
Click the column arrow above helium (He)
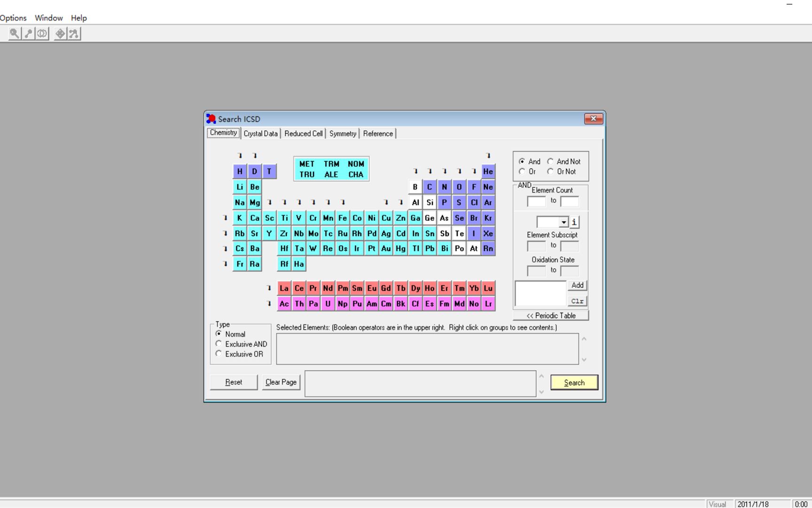[x=488, y=156]
